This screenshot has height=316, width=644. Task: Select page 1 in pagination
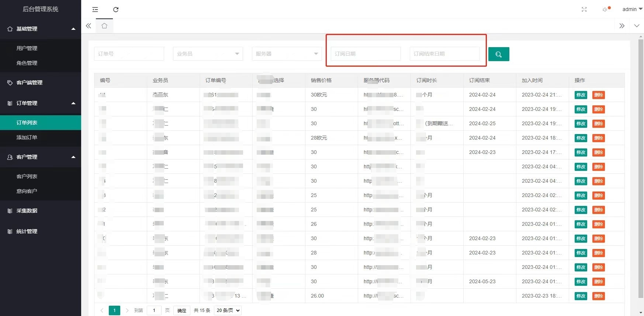click(114, 310)
